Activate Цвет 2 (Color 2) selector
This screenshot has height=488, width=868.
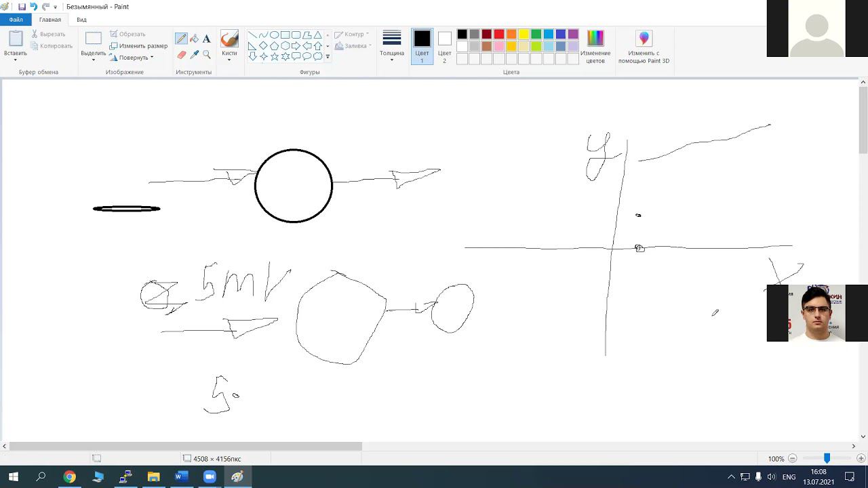point(444,47)
